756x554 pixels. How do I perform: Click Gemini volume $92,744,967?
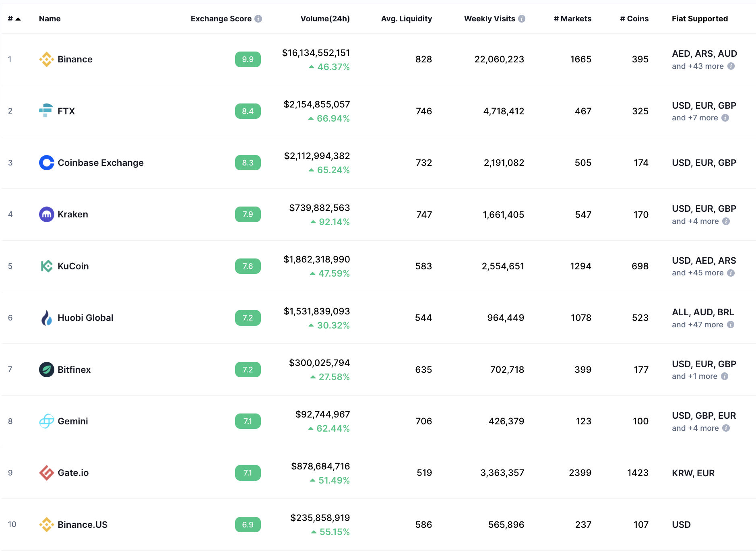click(x=323, y=414)
